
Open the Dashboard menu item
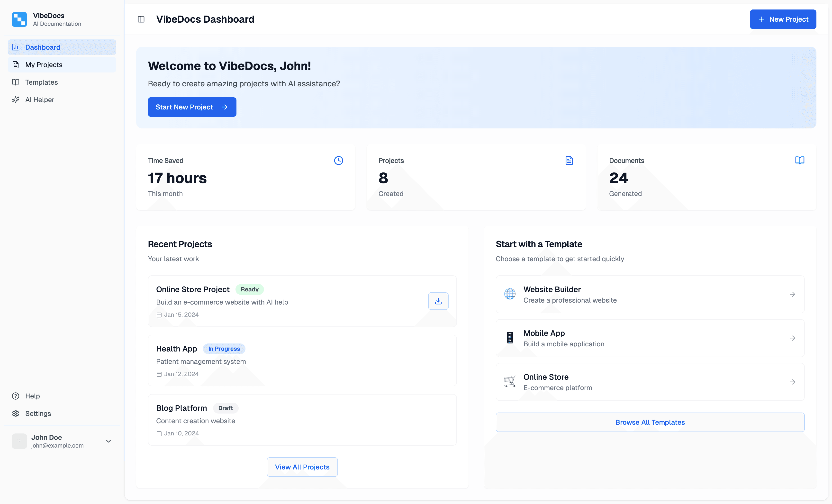point(62,47)
